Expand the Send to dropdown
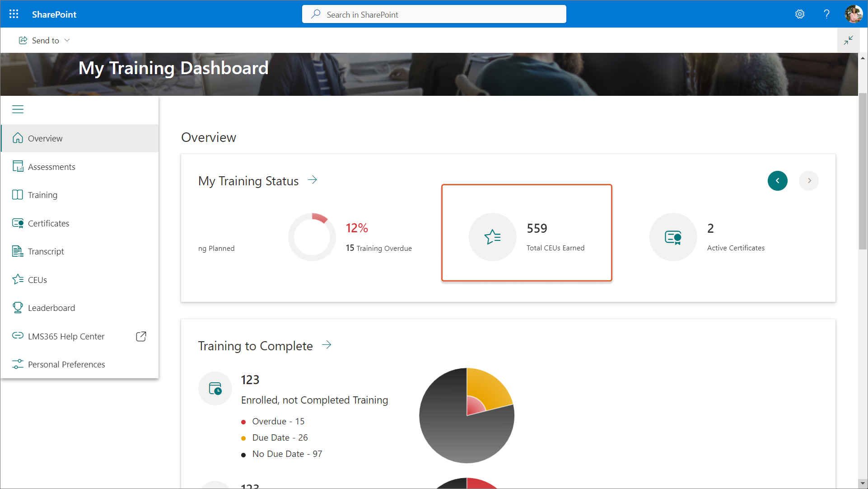 coord(44,40)
